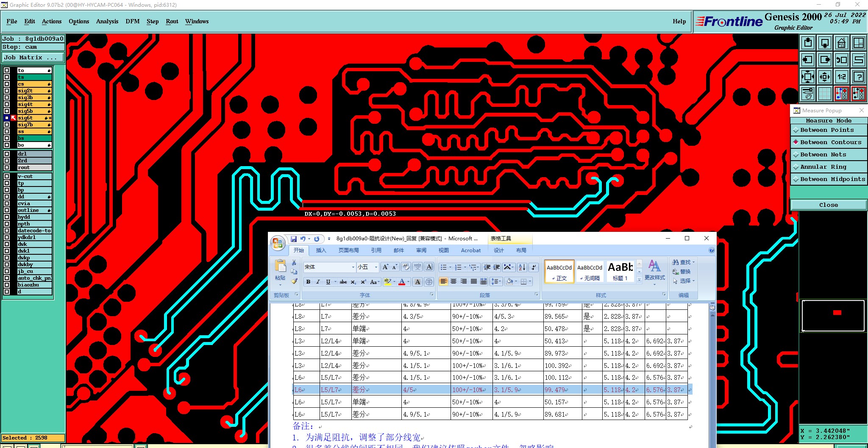The width and height of the screenshot is (868, 448).
Task: Open the display settings wrench and palette icon
Action: (808, 94)
